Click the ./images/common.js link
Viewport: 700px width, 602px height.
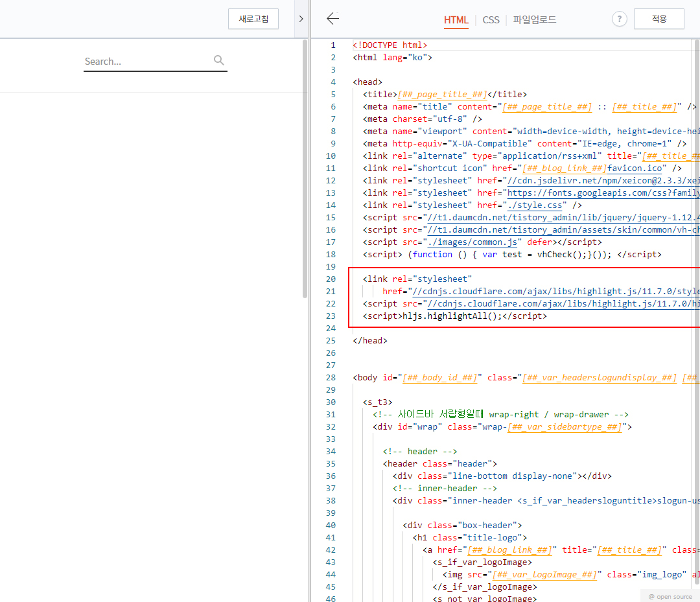click(x=472, y=242)
